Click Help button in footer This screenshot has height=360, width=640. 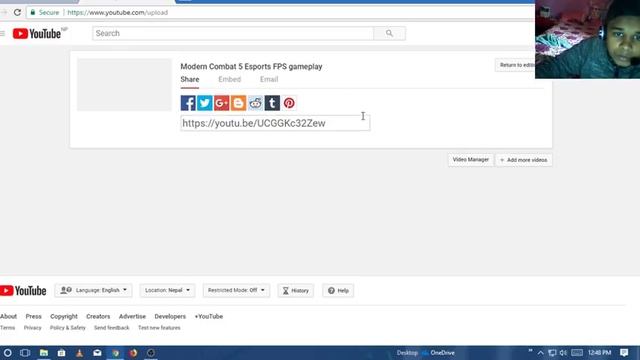click(338, 291)
